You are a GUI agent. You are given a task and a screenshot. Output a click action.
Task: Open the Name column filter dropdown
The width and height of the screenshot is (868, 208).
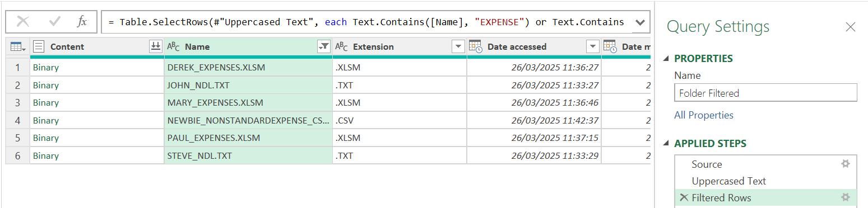point(323,47)
